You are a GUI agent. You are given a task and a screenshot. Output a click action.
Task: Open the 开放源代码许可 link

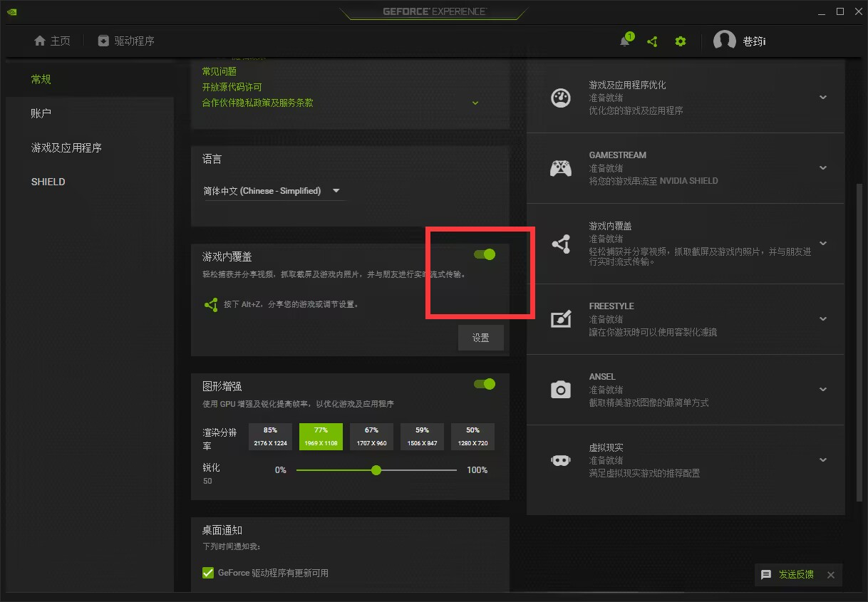[232, 87]
